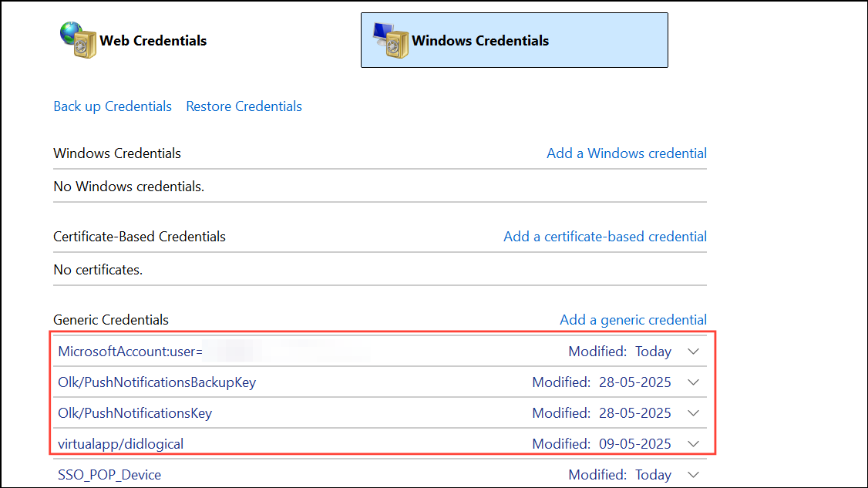The height and width of the screenshot is (488, 868).
Task: Open Restore Credentials link
Action: click(244, 106)
